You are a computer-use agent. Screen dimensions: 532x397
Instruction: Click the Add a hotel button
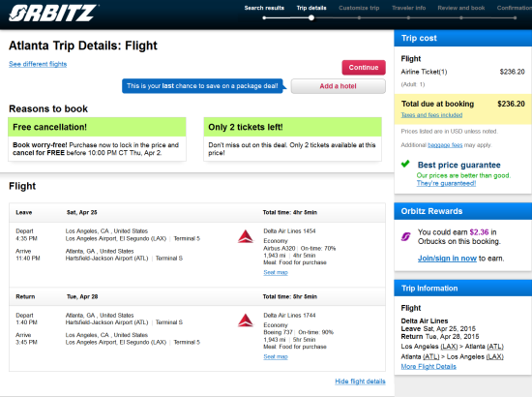point(339,86)
